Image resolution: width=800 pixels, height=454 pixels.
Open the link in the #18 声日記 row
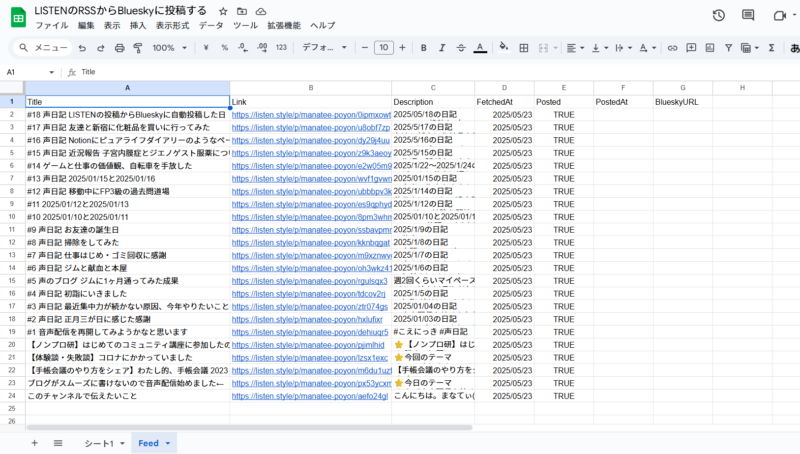[x=311, y=115]
